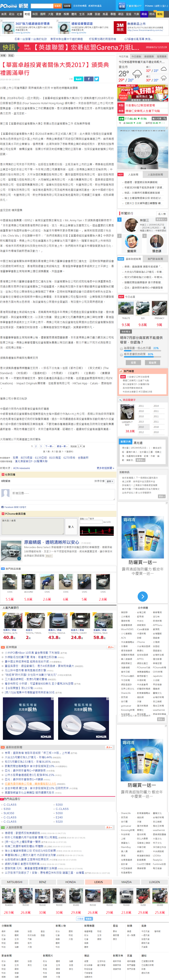Share the article on Twitter
This screenshot has width=169, height=980.
click(x=96, y=79)
